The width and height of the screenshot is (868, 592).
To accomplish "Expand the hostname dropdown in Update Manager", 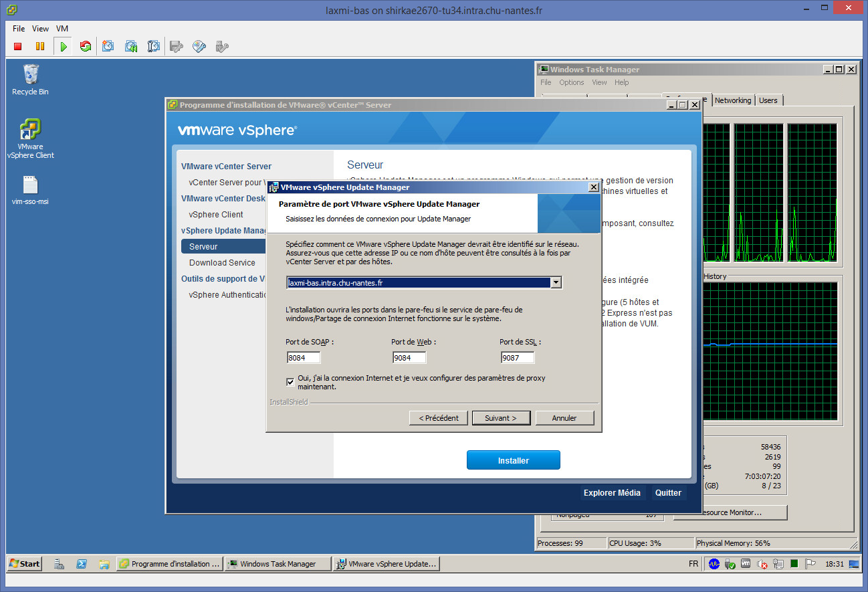I will point(556,283).
